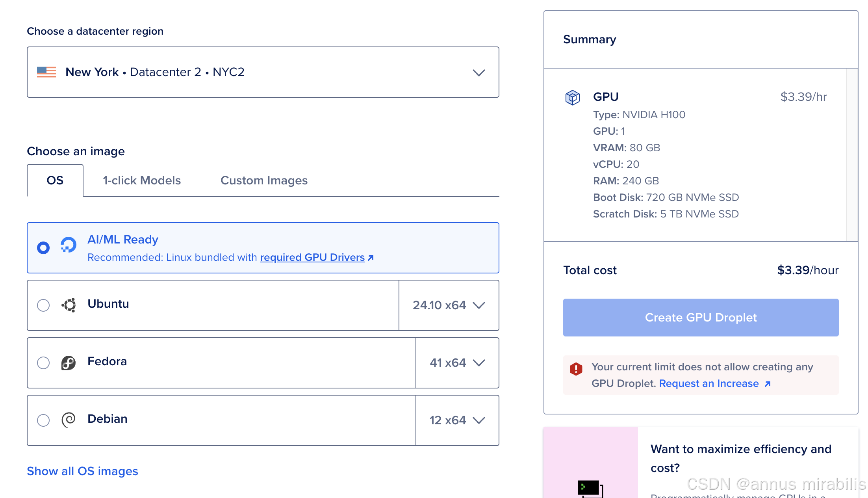Click the Create GPU Droplet button
The width and height of the screenshot is (868, 498).
(701, 318)
